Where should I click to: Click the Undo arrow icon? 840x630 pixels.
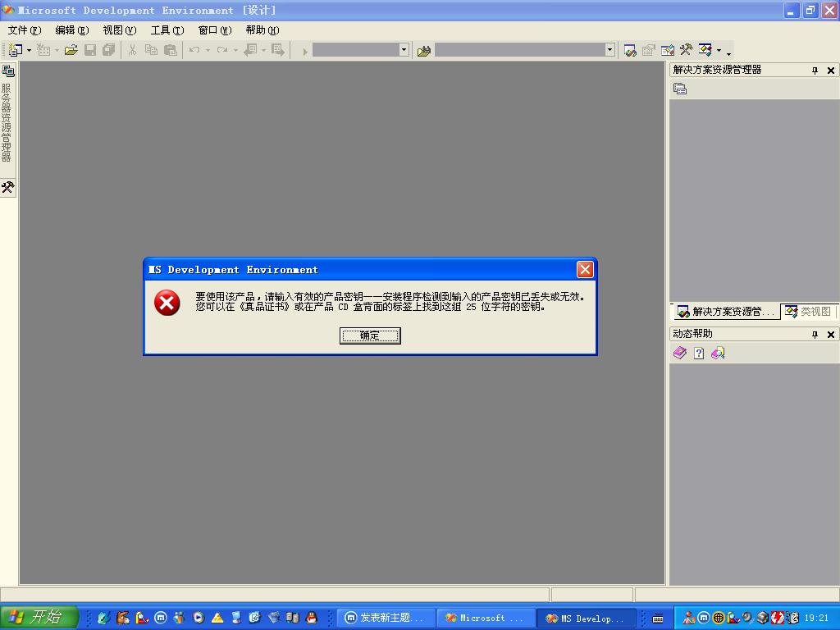tap(194, 50)
